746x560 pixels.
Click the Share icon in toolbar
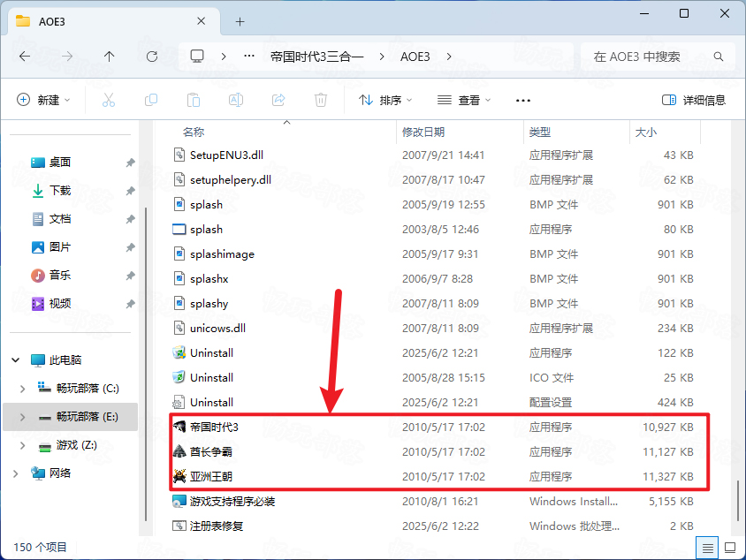coord(278,100)
